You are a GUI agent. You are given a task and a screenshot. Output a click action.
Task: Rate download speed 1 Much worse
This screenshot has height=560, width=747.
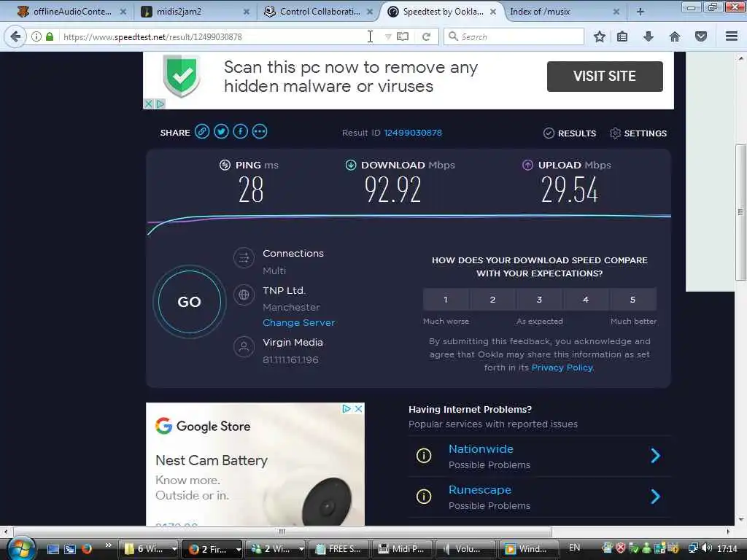click(446, 300)
